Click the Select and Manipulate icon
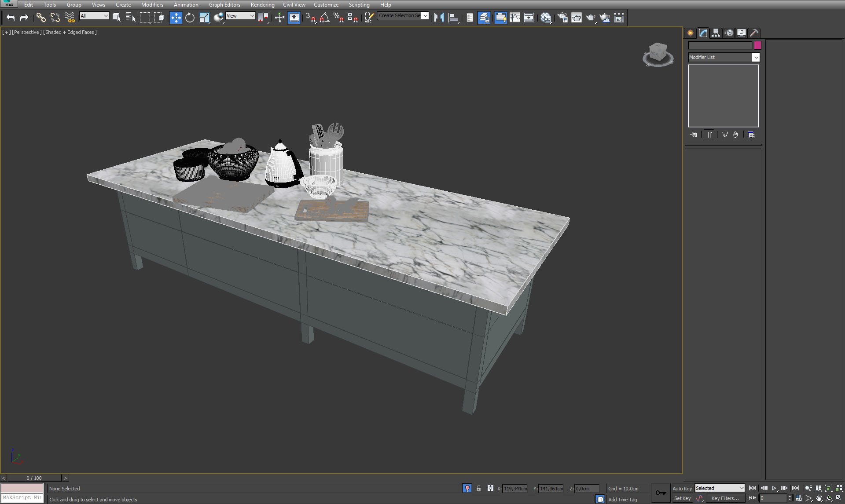This screenshot has width=845, height=504. pyautogui.click(x=279, y=18)
